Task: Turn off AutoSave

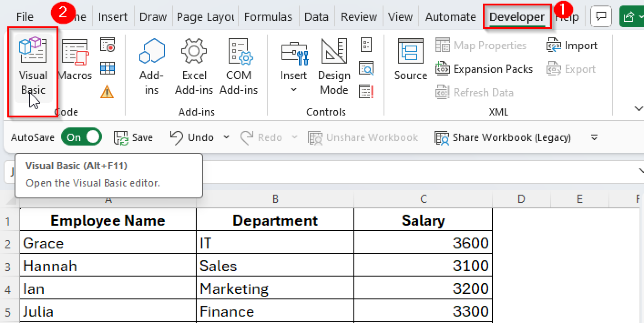Action: (81, 137)
